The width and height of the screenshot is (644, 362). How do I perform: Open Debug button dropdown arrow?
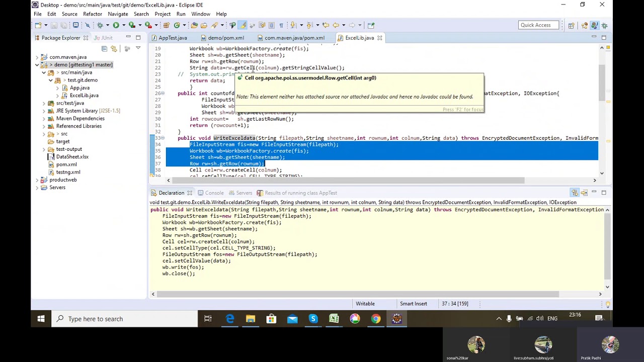[x=108, y=25]
